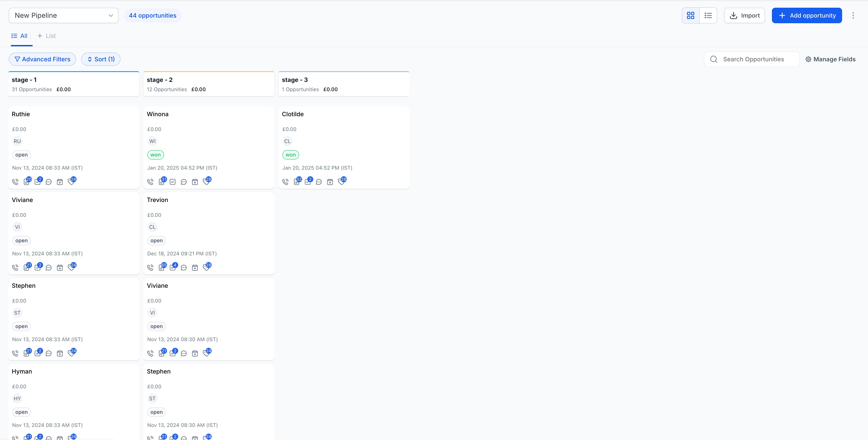Viewport: 868px width, 440px height.
Task: Click the phone call icon on Ruthie's card
Action: coord(15,182)
